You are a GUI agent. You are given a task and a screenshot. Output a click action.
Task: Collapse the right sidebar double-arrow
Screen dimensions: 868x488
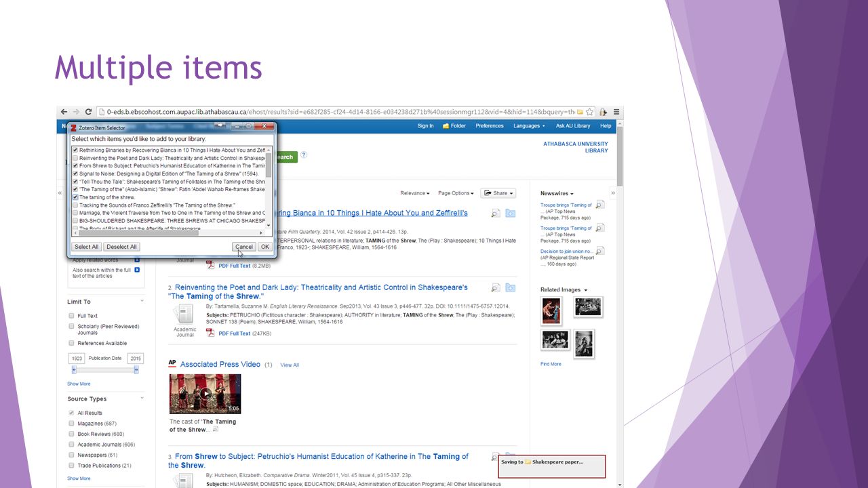(613, 193)
